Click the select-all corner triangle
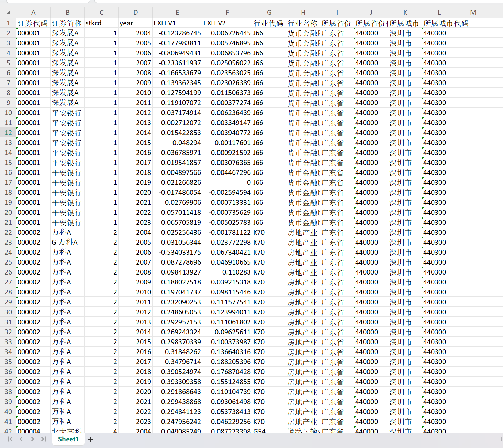This screenshot has width=503, height=448. click(8, 13)
